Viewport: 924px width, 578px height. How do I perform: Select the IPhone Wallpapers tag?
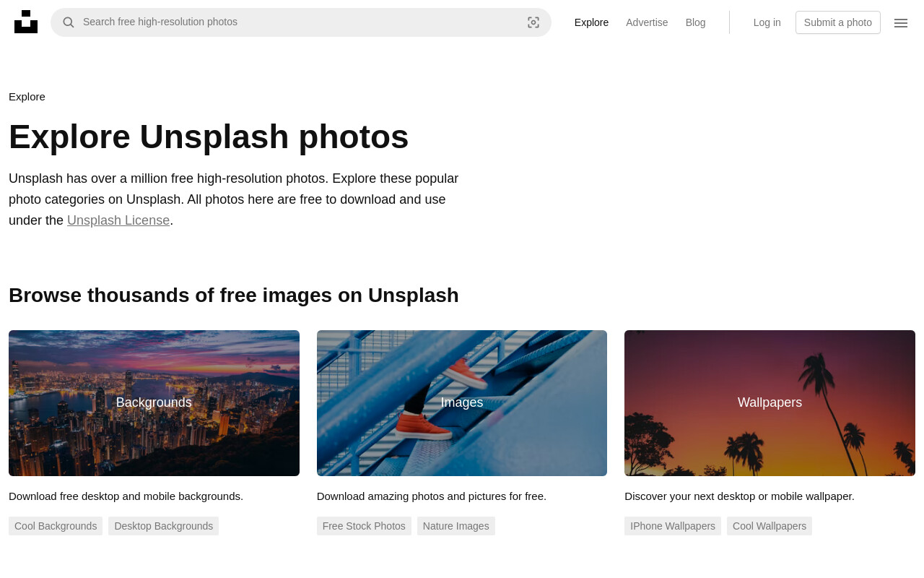[673, 526]
